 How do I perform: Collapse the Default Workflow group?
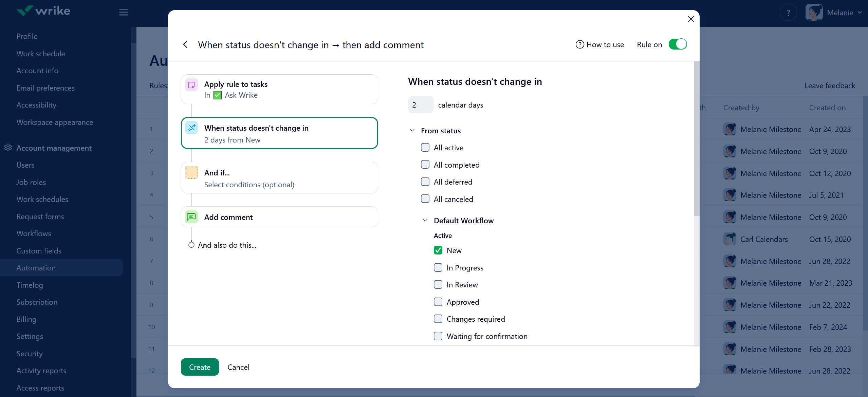[425, 221]
